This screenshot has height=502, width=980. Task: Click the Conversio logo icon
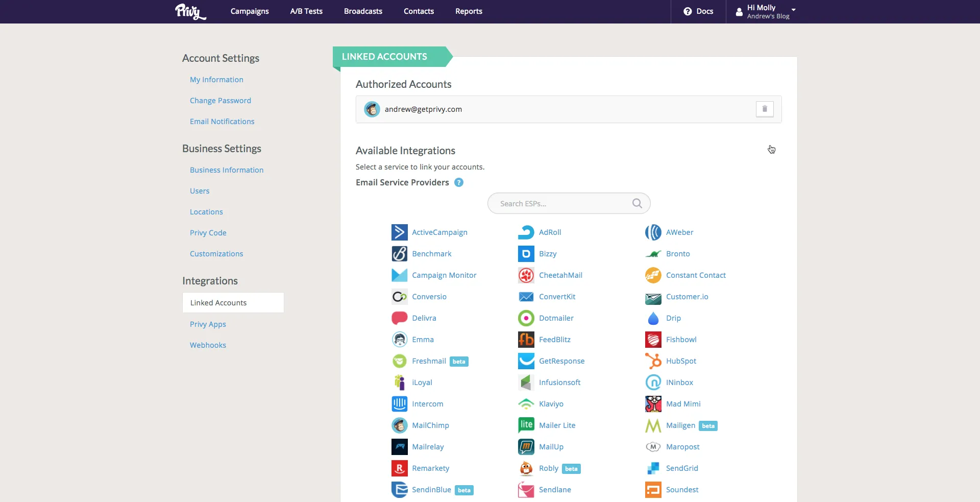399,297
